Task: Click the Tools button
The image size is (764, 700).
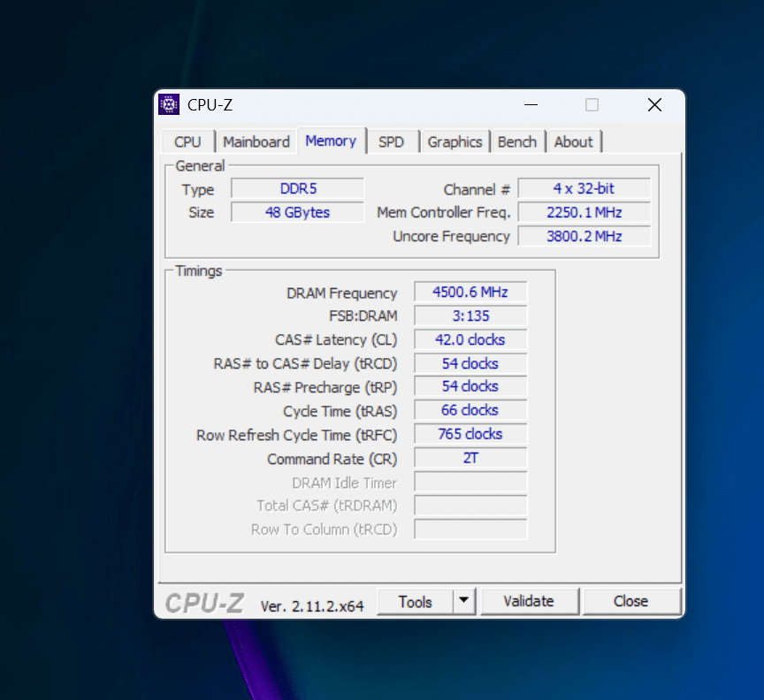Action: coord(415,602)
